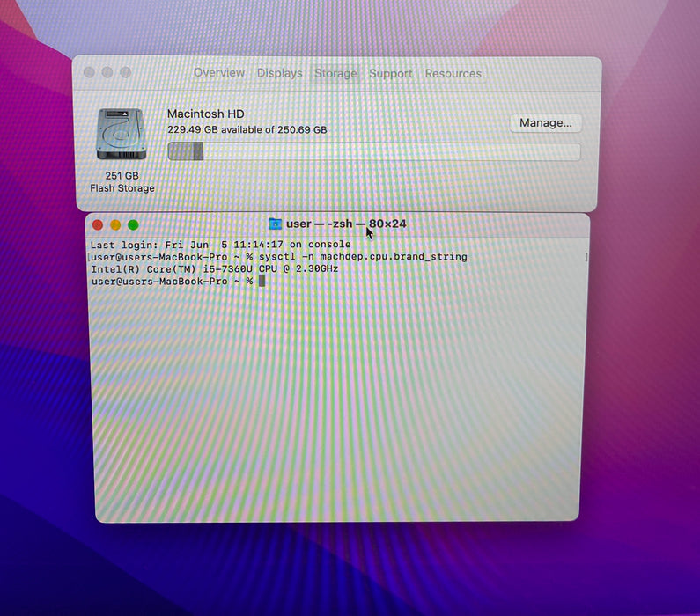Click the Manage... button

coord(545,123)
